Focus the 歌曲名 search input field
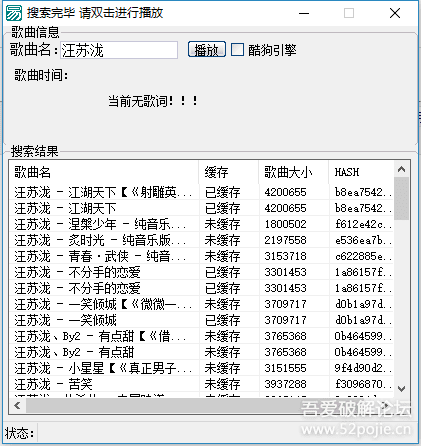Screen dimensions: 421x446 tap(119, 50)
